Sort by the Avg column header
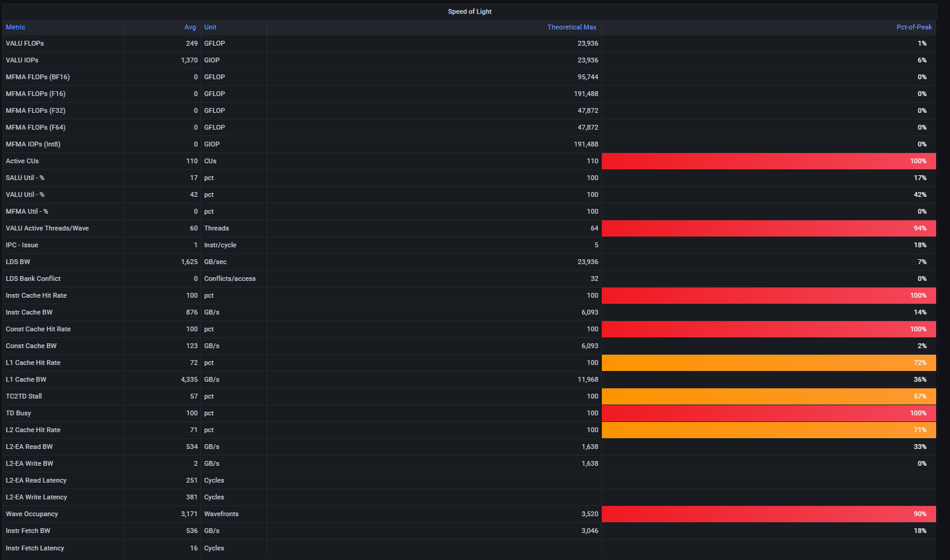The width and height of the screenshot is (950, 560). pyautogui.click(x=190, y=27)
